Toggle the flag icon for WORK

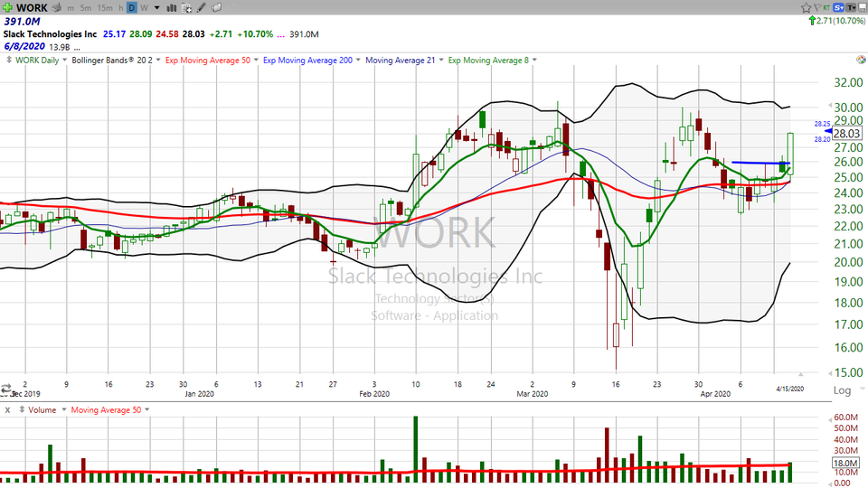coord(817,7)
